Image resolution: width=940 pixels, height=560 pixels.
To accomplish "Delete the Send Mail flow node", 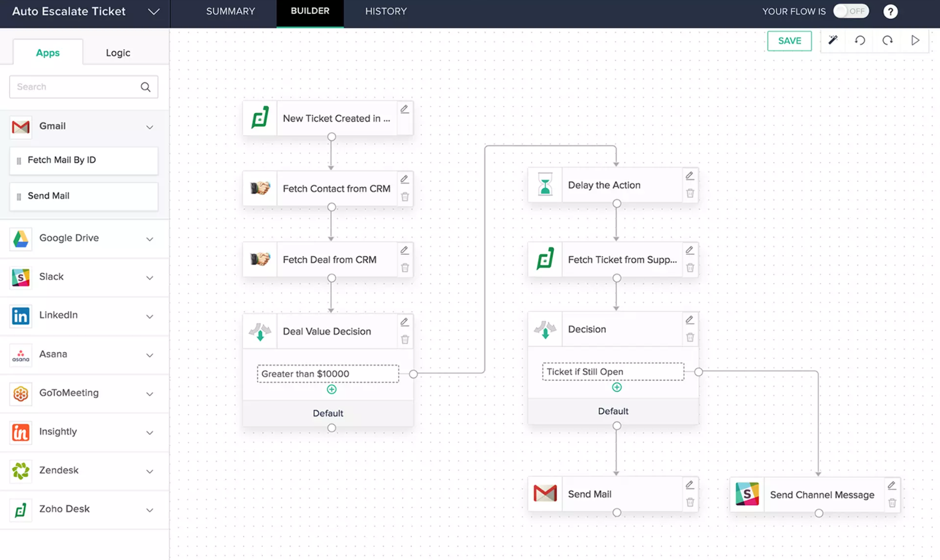I will (x=690, y=503).
